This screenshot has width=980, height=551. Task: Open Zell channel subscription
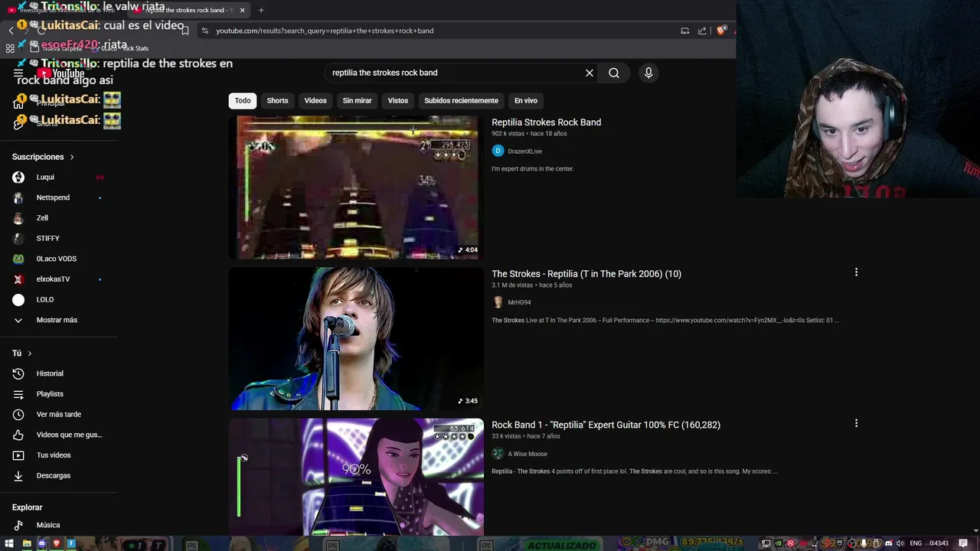coord(59,218)
